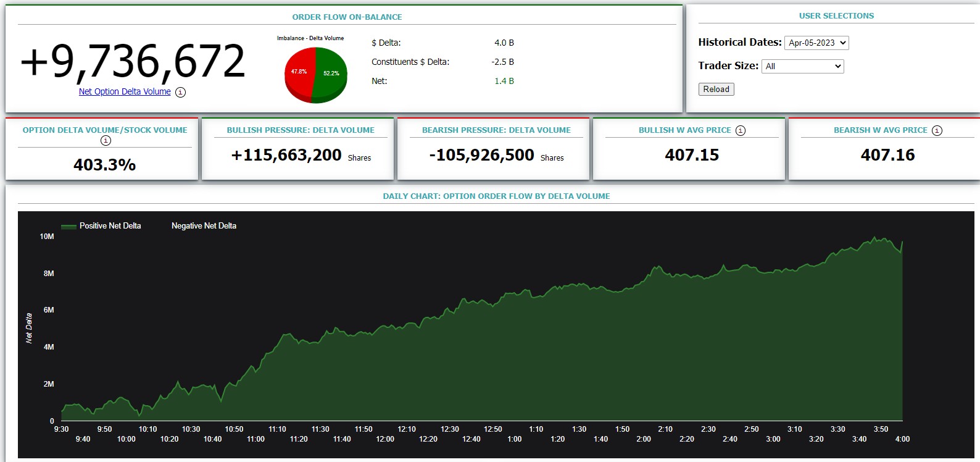
Task: Click info icon next to Bullish W Avg Price
Action: coord(741,130)
